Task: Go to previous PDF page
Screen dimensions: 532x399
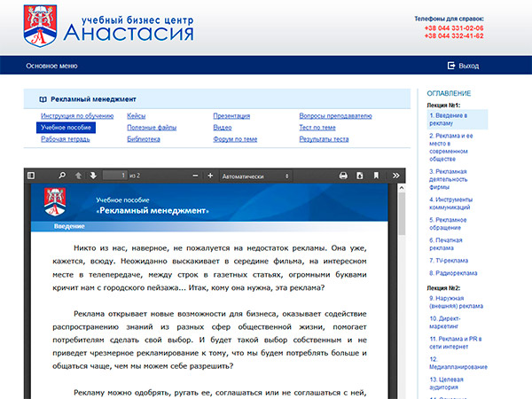Action: pos(77,176)
